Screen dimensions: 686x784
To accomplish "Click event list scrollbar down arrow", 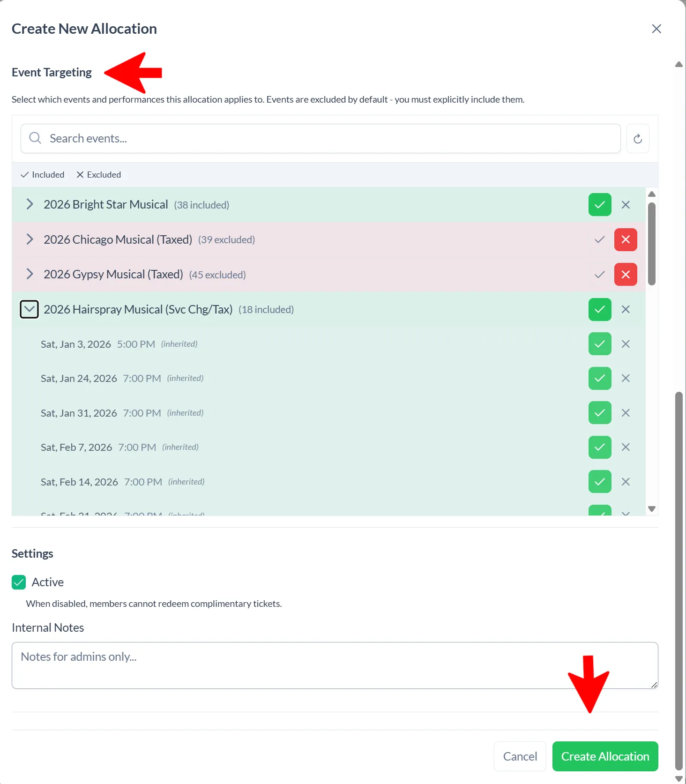I will pyautogui.click(x=651, y=509).
